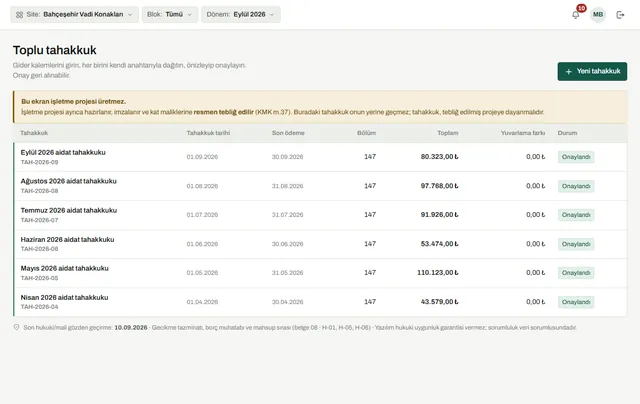Click the MB user avatar
This screenshot has width=640, height=404.
598,15
